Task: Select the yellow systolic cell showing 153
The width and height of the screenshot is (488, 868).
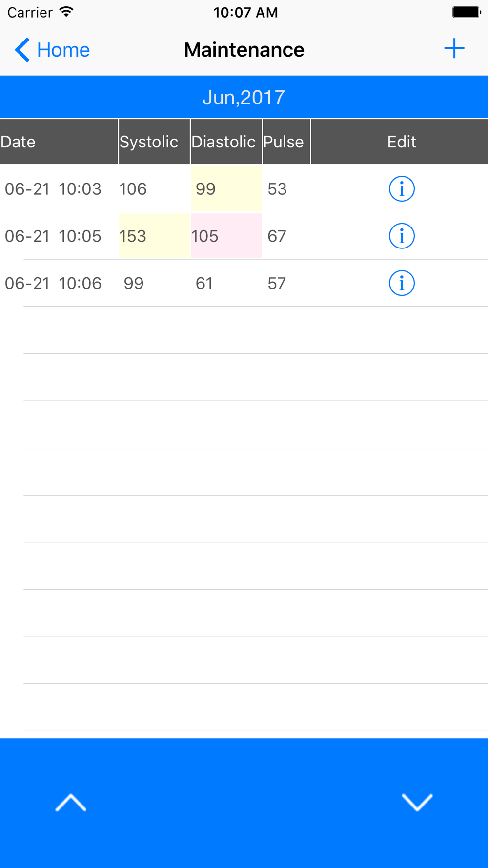Action: click(x=154, y=236)
